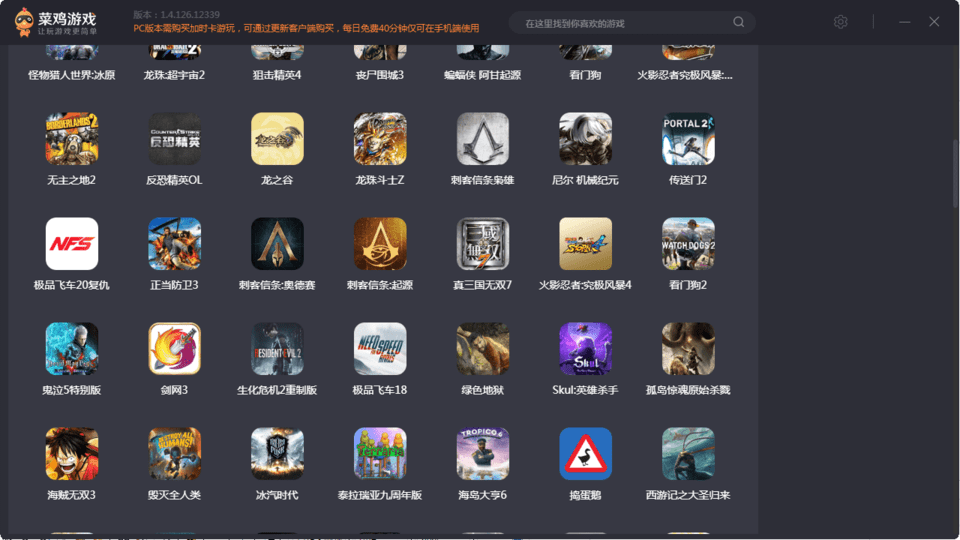Launch 反恐精英OL Counter-Strike icon
The width and height of the screenshot is (960, 540).
coord(174,138)
